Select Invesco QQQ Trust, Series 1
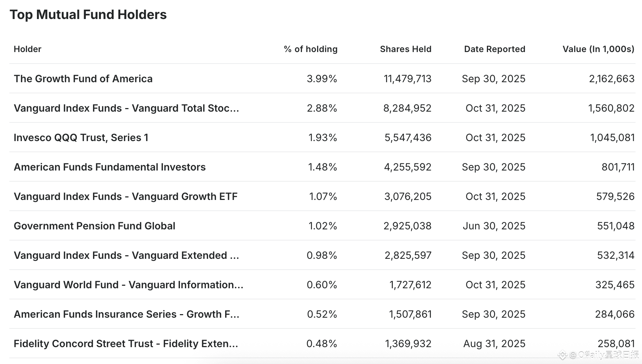This screenshot has width=642, height=364. (x=81, y=137)
